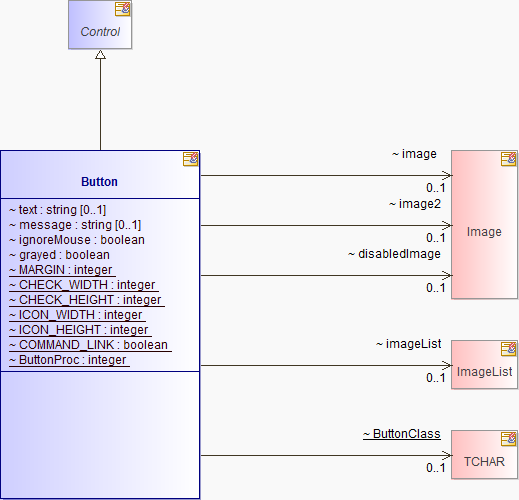The image size is (519, 500).
Task: Select the Control class name
Action: [x=100, y=32]
